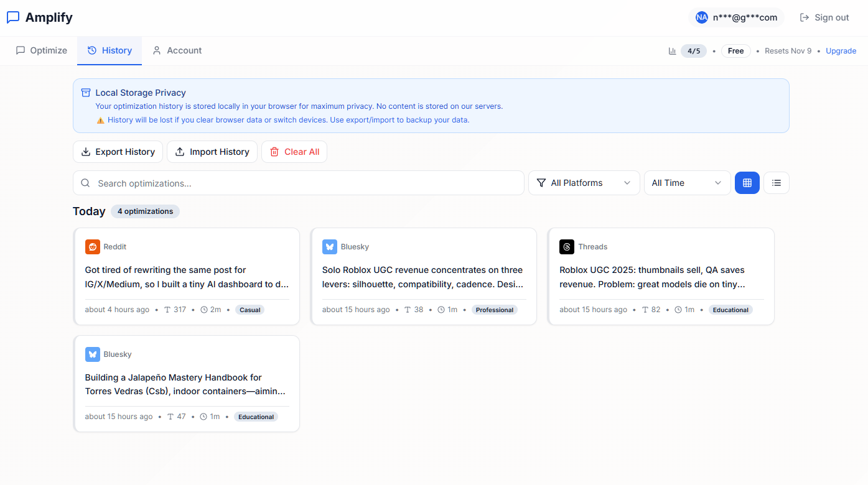Select the Reddit icon on the first card
The height and width of the screenshot is (485, 868).
pyautogui.click(x=92, y=246)
